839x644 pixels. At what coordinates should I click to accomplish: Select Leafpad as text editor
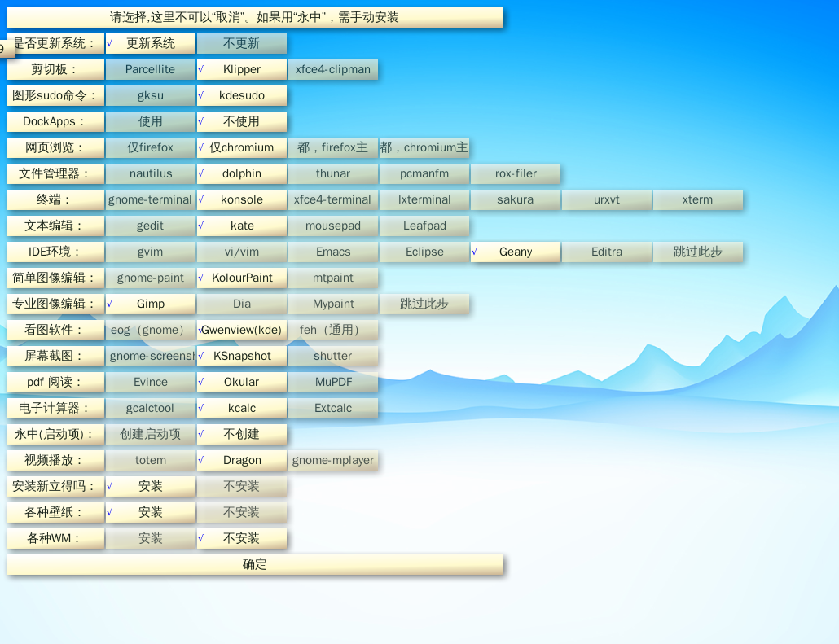(424, 226)
